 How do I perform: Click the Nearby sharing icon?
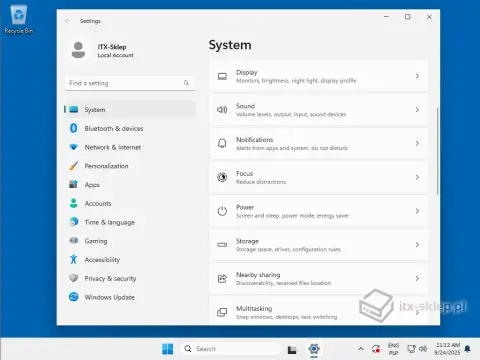[x=222, y=278]
